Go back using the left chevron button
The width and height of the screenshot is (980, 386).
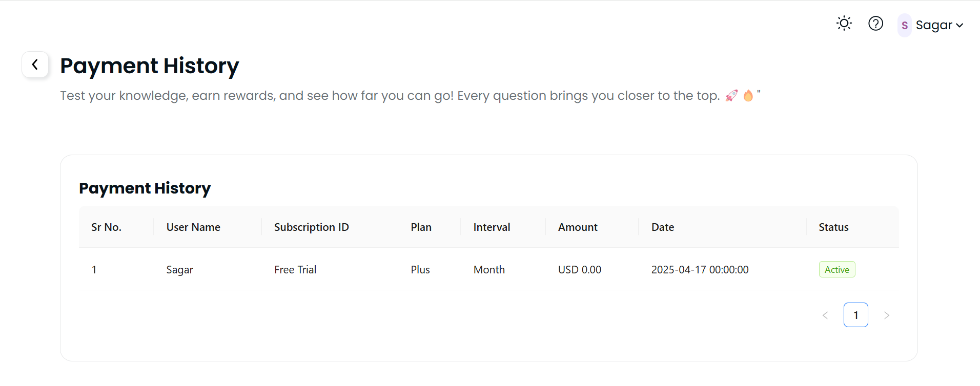click(35, 65)
